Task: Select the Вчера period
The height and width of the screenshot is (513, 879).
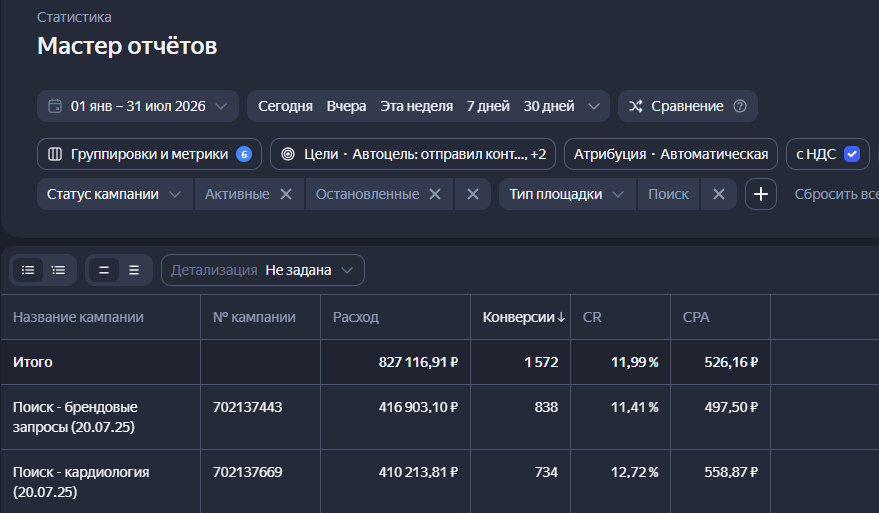Action: 346,106
